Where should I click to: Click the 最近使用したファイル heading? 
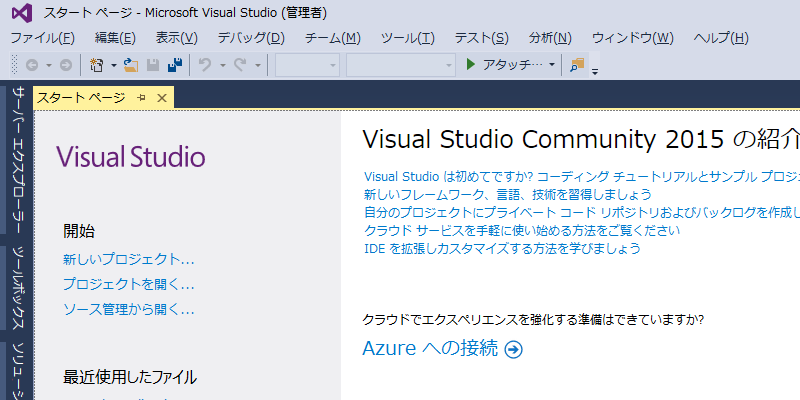tap(130, 378)
